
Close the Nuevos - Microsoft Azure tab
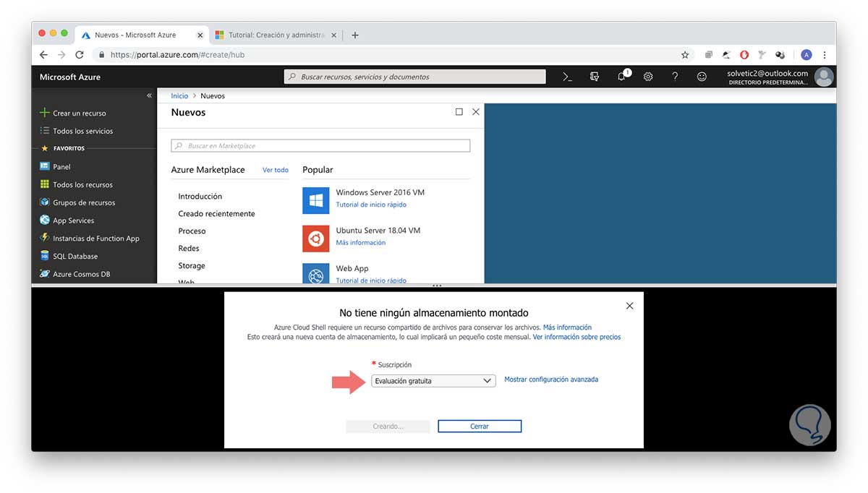[200, 35]
